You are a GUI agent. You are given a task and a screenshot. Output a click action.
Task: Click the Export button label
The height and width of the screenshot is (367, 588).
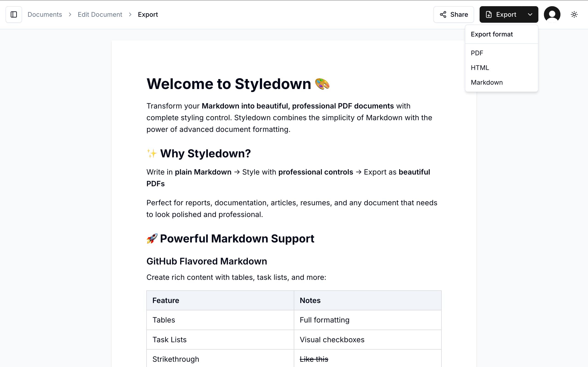[506, 14]
